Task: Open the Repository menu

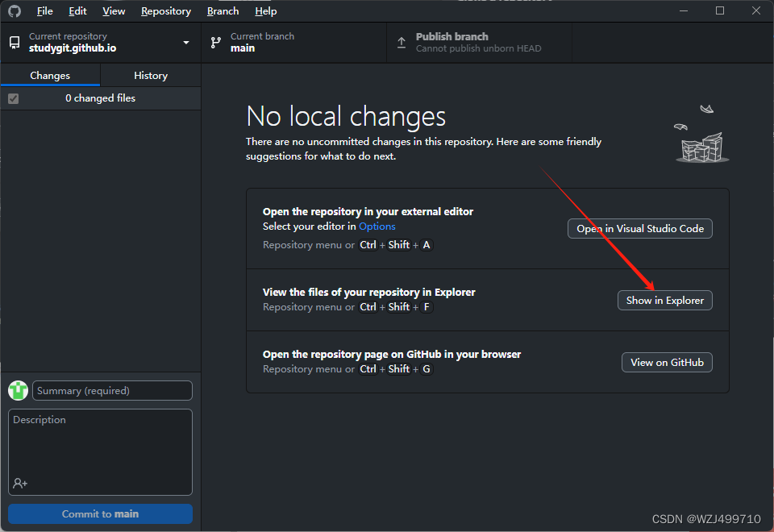Action: pyautogui.click(x=166, y=10)
